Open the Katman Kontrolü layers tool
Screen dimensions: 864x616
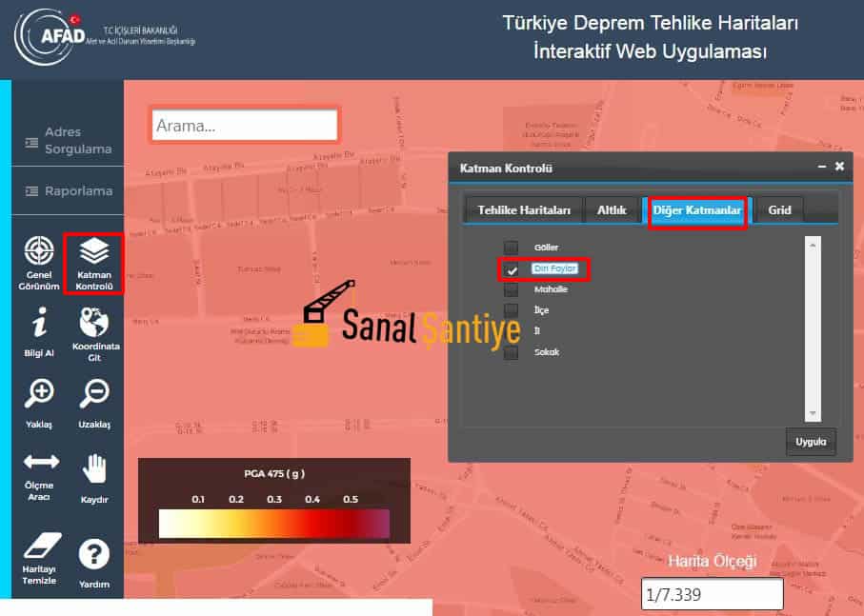tap(93, 264)
